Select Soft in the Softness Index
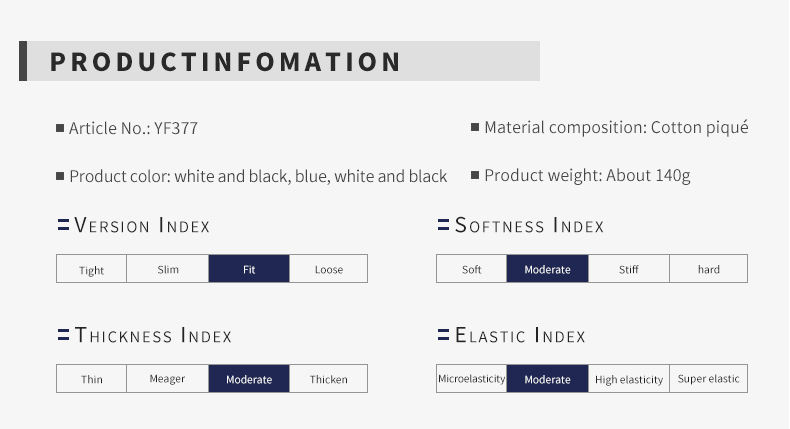Screen dimensions: 790x429 click(472, 269)
